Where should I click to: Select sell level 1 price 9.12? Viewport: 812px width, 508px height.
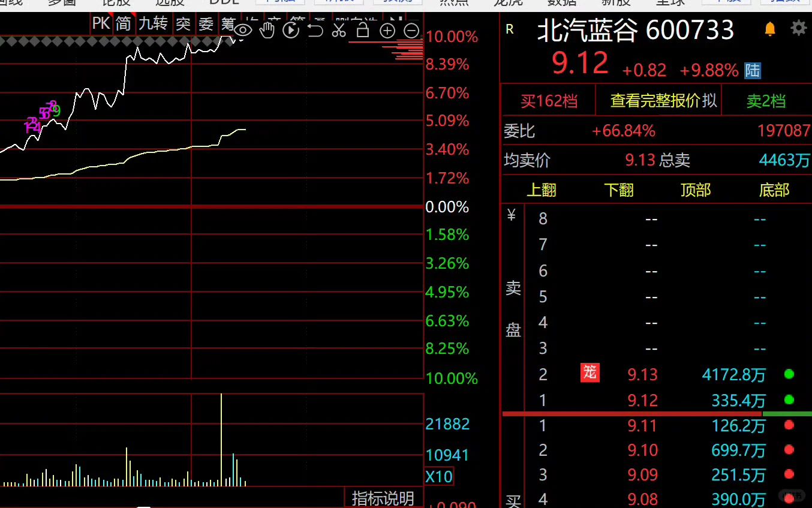coord(642,400)
